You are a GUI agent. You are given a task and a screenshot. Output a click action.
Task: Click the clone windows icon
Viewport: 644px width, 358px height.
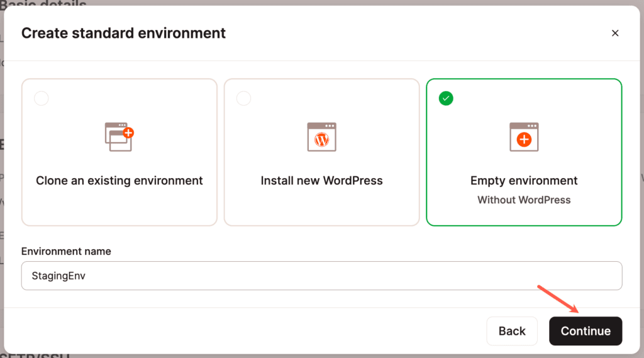click(x=119, y=137)
